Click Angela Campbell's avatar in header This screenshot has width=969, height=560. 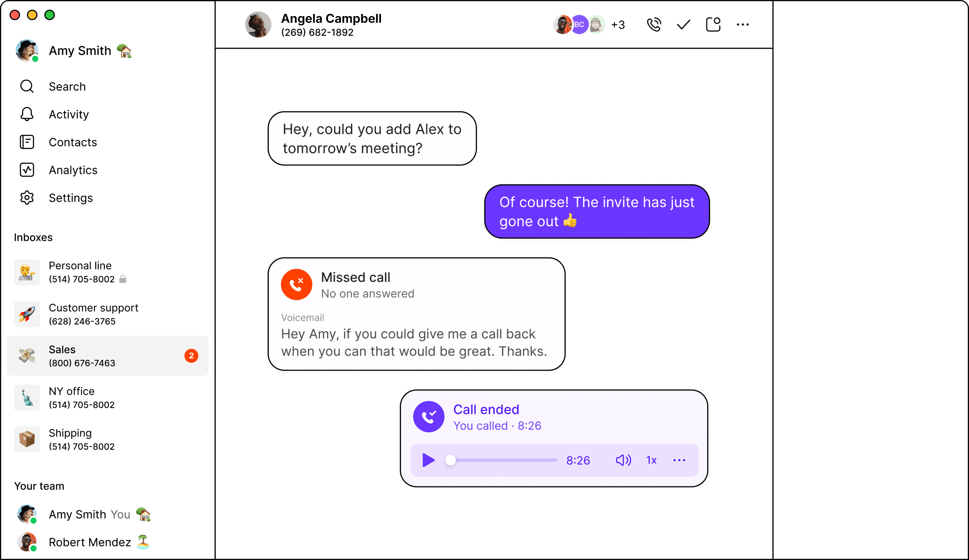click(258, 25)
